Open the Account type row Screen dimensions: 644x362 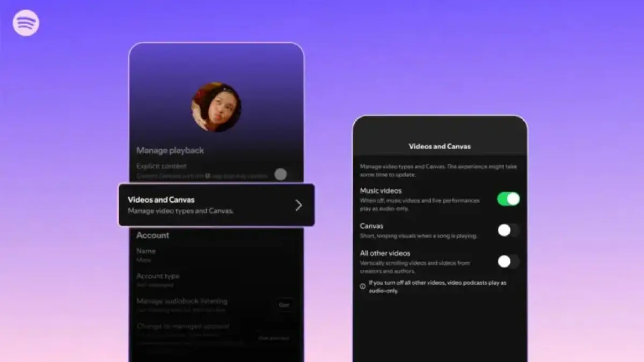pos(158,276)
